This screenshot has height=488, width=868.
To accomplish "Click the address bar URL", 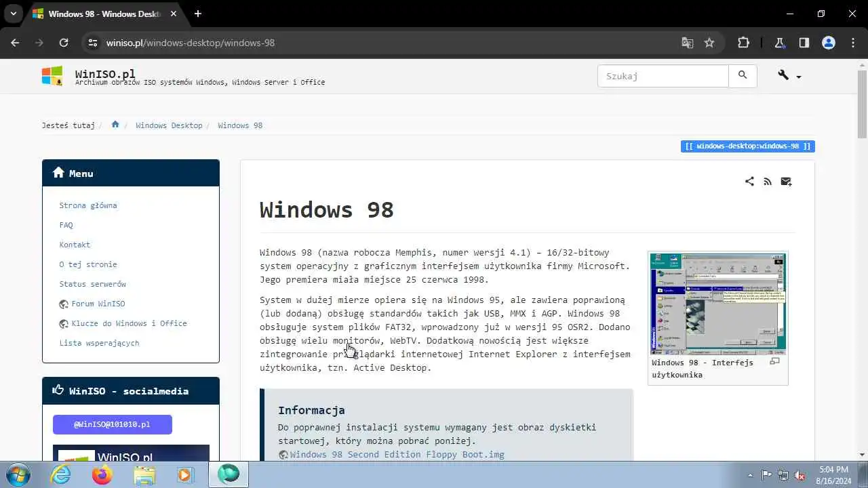I will tap(191, 43).
